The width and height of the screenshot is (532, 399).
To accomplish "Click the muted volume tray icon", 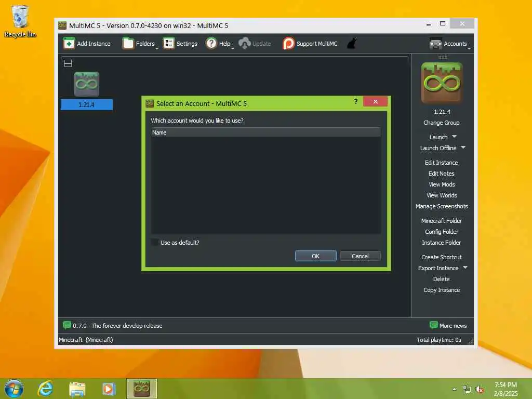I will (x=479, y=390).
